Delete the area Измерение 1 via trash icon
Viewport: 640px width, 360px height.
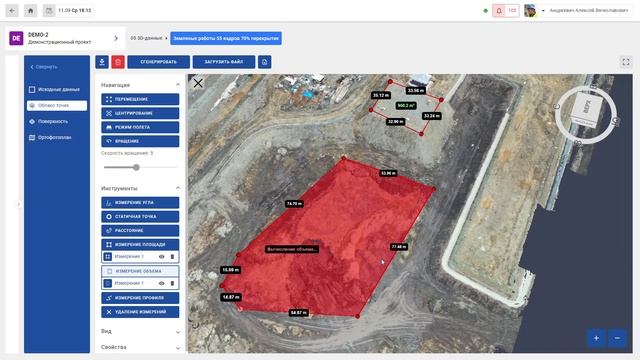point(172,257)
